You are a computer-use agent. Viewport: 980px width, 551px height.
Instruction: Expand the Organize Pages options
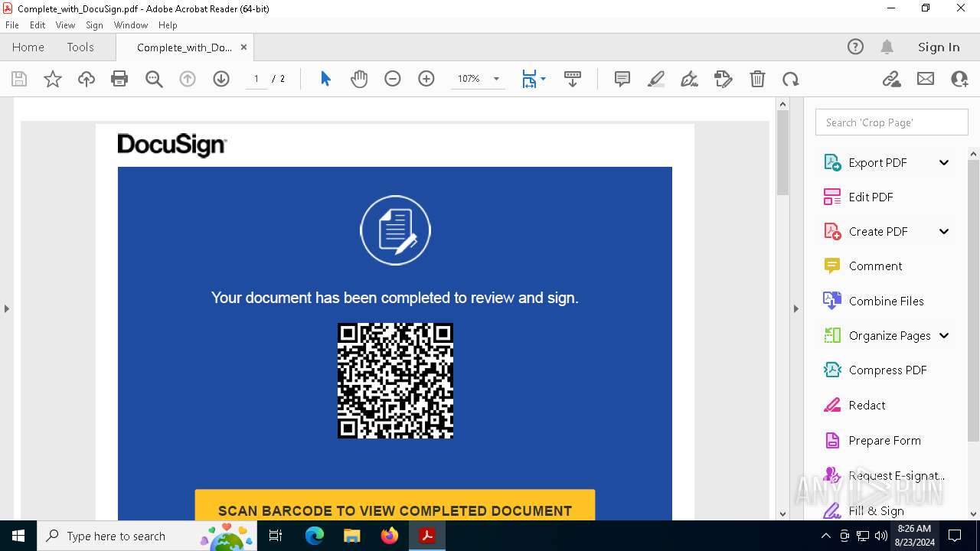coord(944,335)
